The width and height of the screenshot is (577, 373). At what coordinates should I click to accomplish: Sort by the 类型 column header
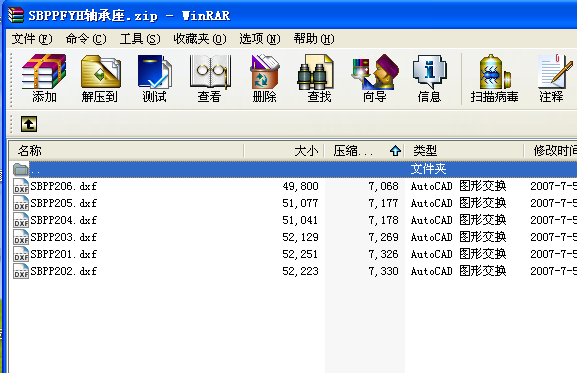coord(464,150)
